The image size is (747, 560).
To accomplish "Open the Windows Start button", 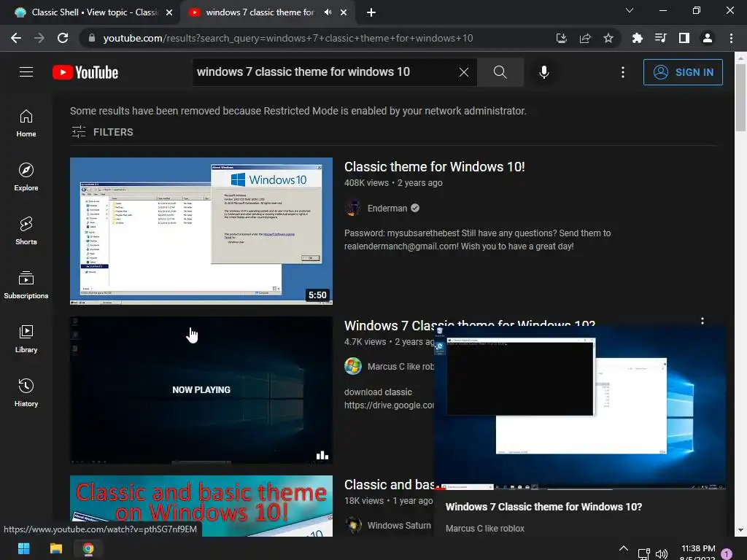I will tap(24, 548).
